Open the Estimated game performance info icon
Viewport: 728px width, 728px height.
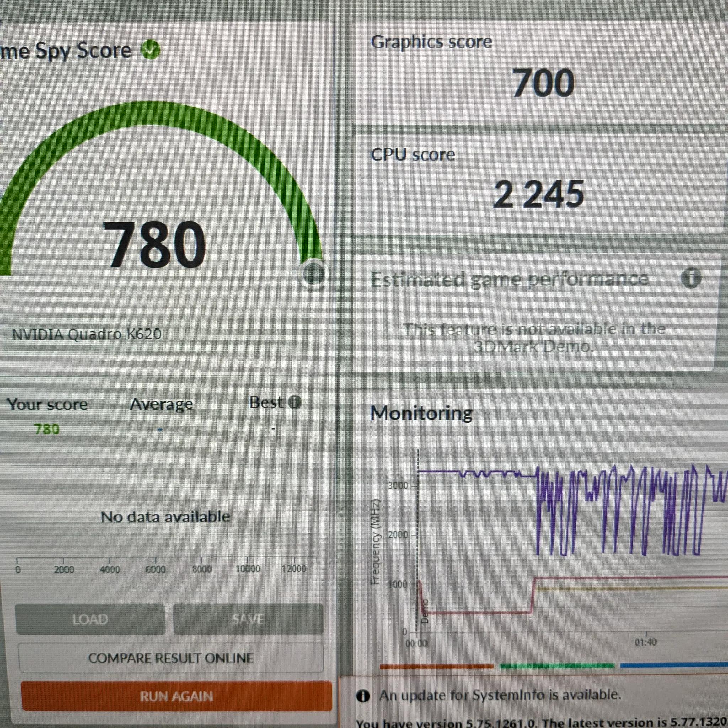[x=691, y=278]
